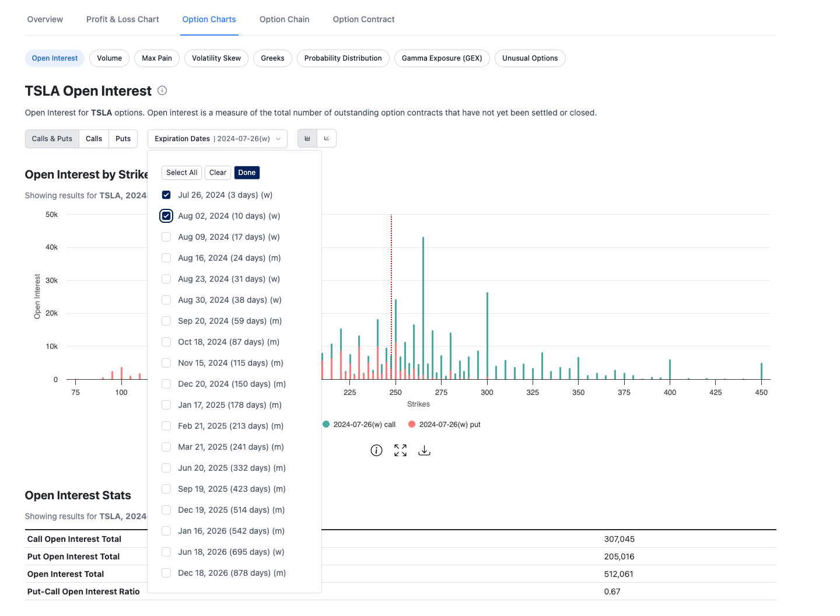The height and width of the screenshot is (616, 840).
Task: Show the Volume chart
Action: tap(110, 58)
